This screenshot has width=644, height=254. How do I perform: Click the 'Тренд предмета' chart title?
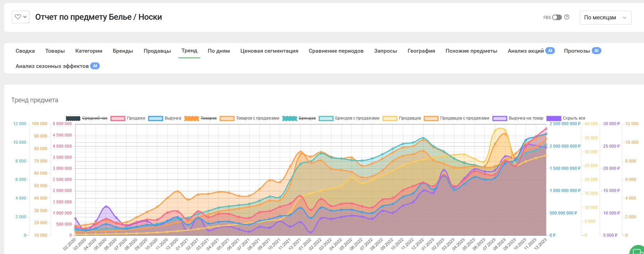coord(35,100)
